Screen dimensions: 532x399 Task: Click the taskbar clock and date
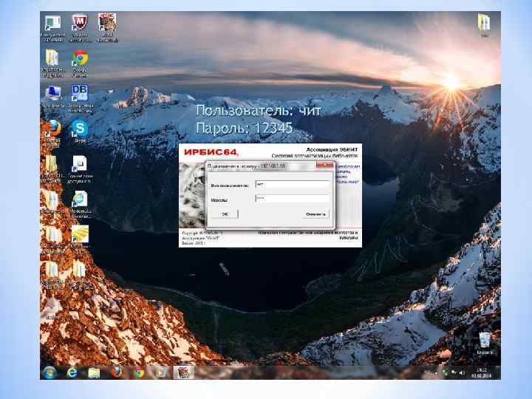pyautogui.click(x=482, y=372)
